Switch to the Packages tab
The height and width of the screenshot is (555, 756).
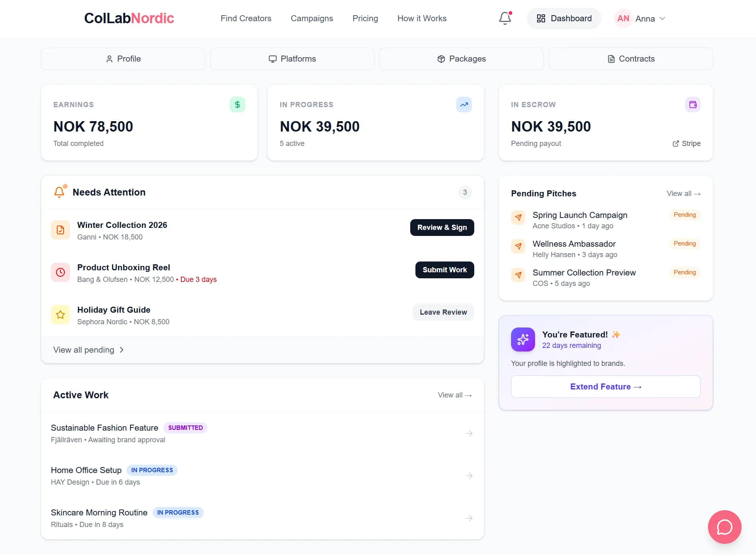[461, 58]
